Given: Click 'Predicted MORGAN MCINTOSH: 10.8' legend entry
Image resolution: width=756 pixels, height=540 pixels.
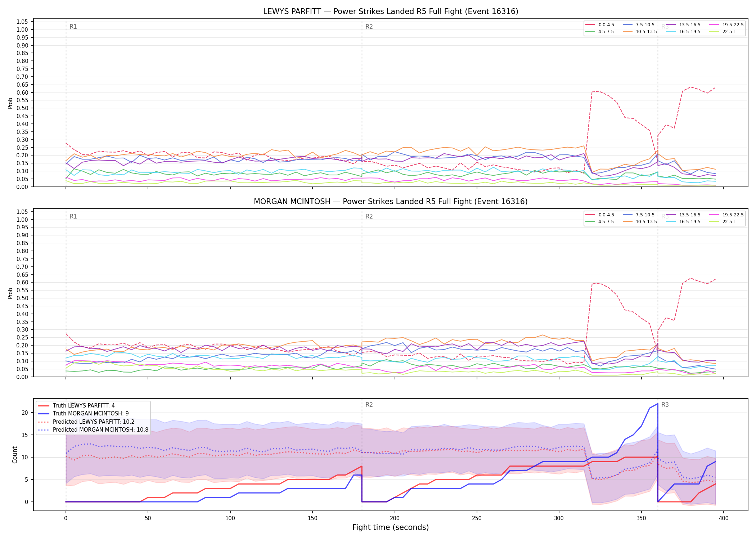Looking at the screenshot, I should (x=93, y=430).
